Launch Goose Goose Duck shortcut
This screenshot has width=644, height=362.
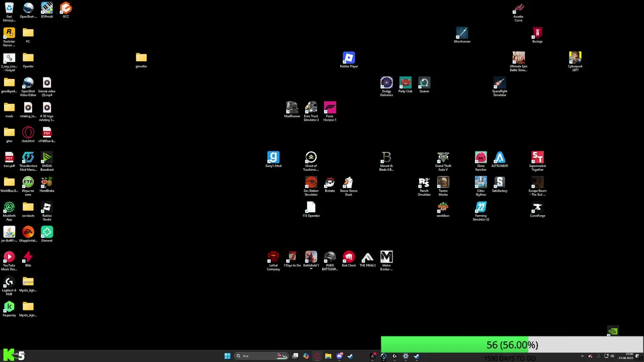(349, 187)
